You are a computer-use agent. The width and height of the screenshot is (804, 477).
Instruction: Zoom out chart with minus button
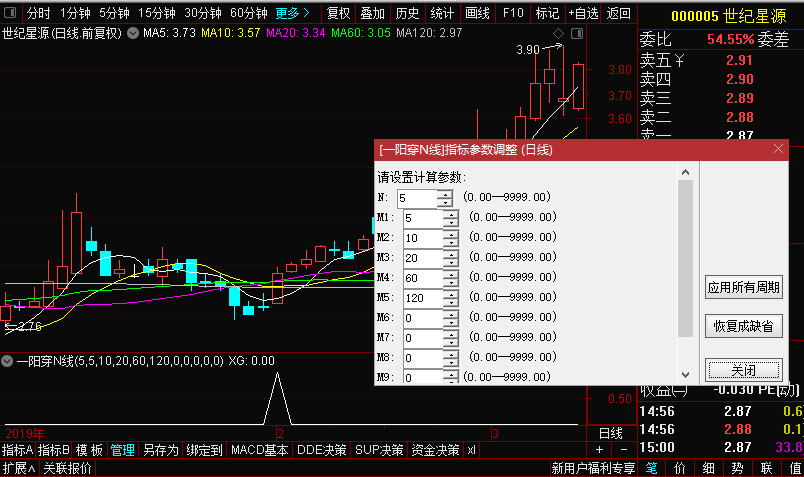tap(624, 450)
